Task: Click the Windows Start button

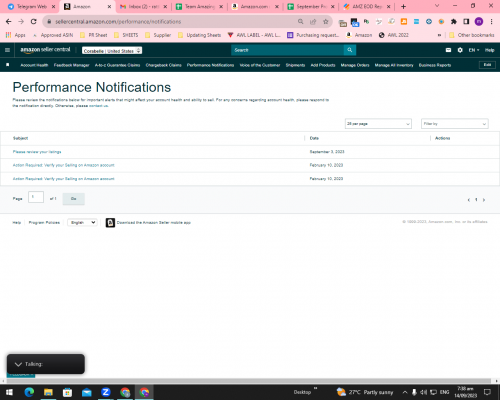Action: [x=9, y=392]
